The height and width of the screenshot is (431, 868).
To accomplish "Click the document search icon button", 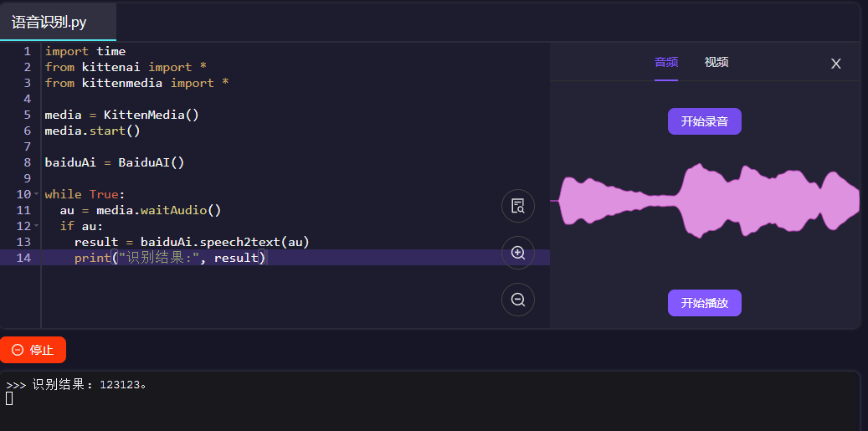I will 517,206.
